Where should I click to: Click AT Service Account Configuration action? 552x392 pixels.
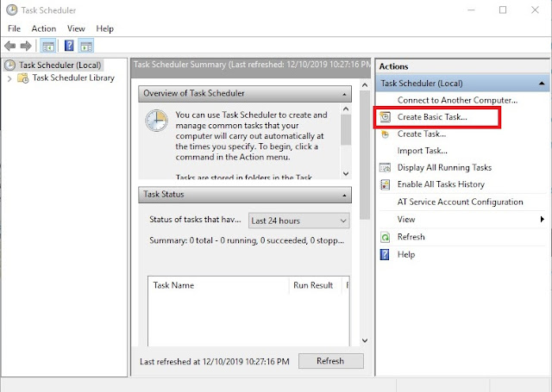click(x=460, y=202)
